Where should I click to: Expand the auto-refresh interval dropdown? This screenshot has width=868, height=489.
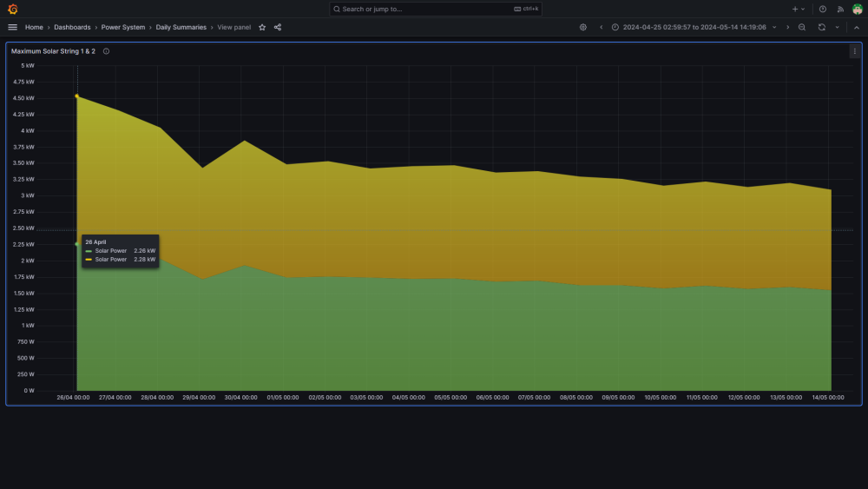tap(837, 27)
